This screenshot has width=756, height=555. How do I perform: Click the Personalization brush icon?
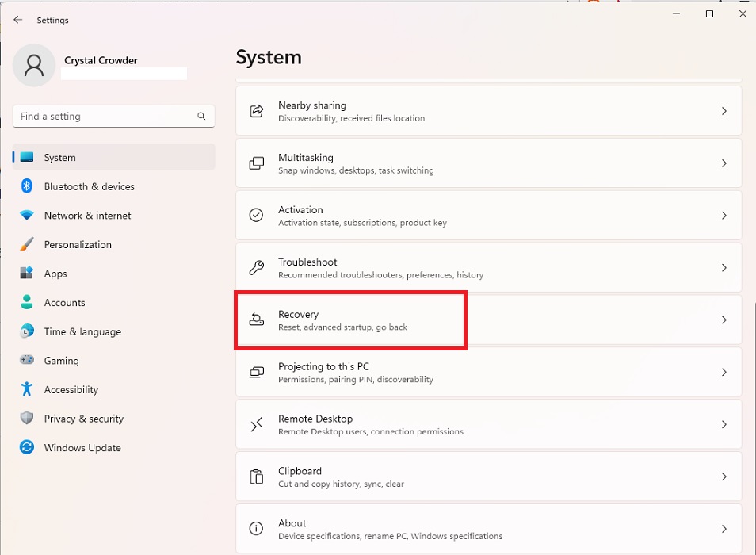coord(28,244)
